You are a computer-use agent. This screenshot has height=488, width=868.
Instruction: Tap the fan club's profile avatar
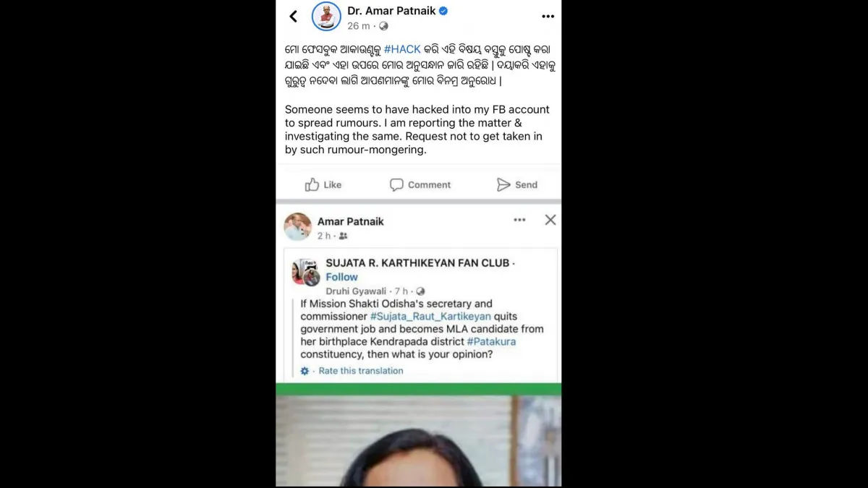305,272
